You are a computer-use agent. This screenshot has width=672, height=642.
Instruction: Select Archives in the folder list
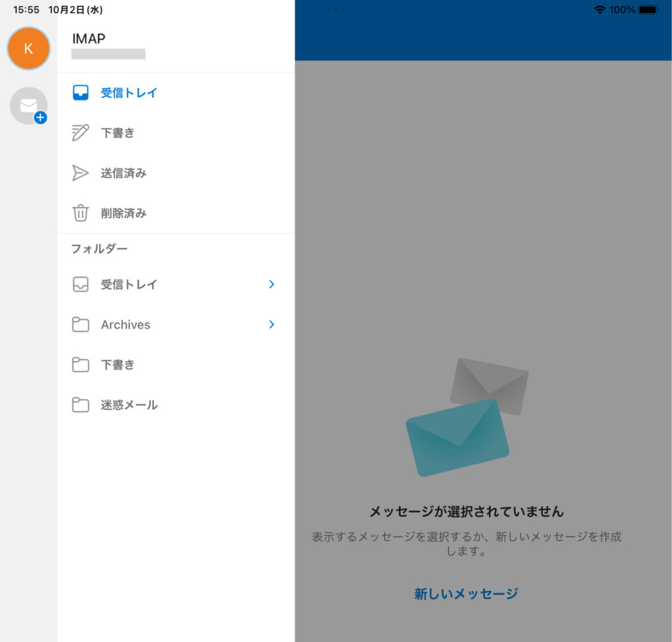pos(125,325)
